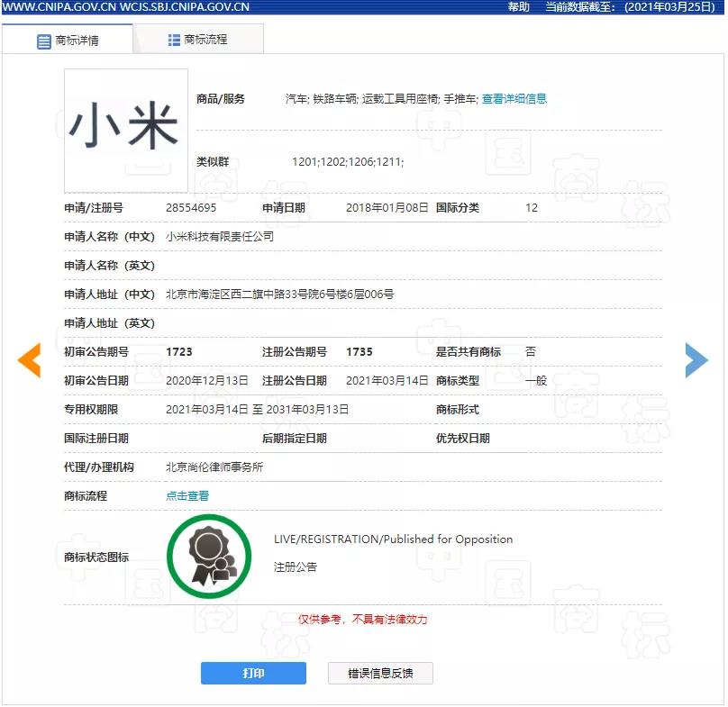Viewport: 728px width, 707px height.
Task: Click the WCJS.SBJ.CNIPA.GOV.CN header link
Action: 185,7
